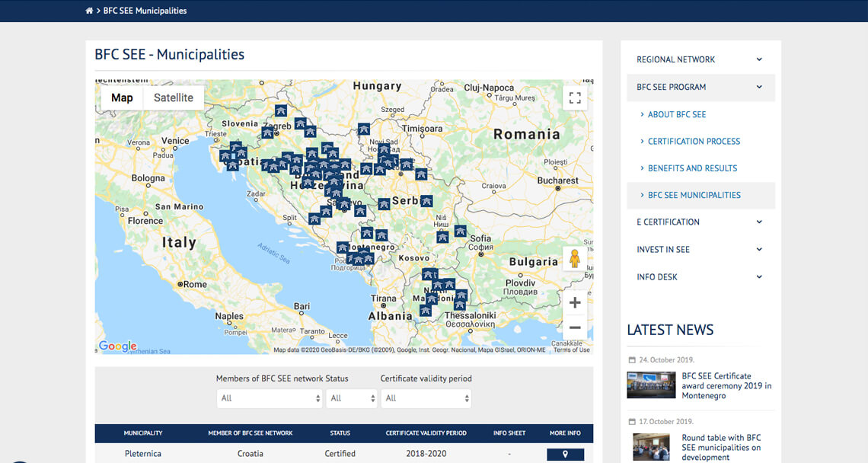Click Certificate Validity Period column header
Viewport: 868px width, 463px height.
click(x=426, y=433)
